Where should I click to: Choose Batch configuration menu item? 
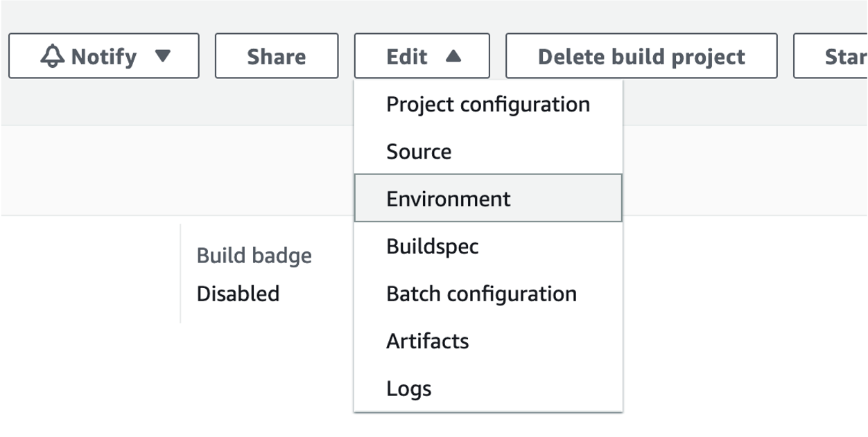click(481, 294)
